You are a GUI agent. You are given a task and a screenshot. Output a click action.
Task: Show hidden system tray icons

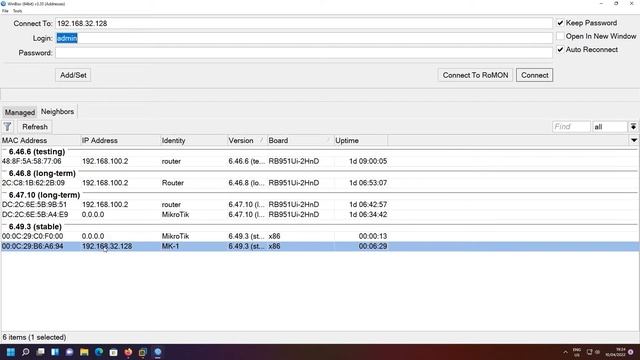[565, 352]
